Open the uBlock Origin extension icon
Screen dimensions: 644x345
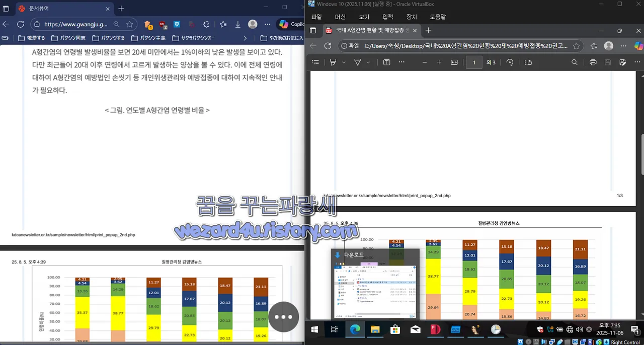[163, 24]
